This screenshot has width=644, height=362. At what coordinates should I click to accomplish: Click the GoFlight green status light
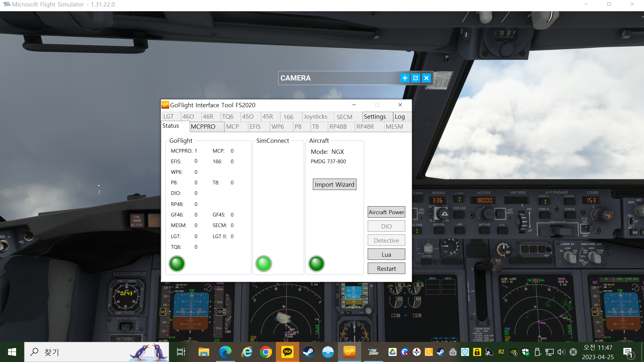point(177,264)
